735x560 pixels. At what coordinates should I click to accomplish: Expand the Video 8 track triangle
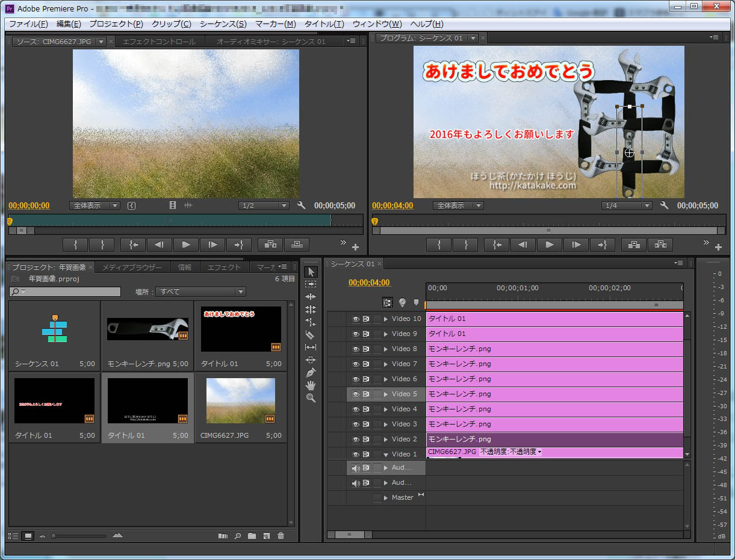(x=386, y=349)
